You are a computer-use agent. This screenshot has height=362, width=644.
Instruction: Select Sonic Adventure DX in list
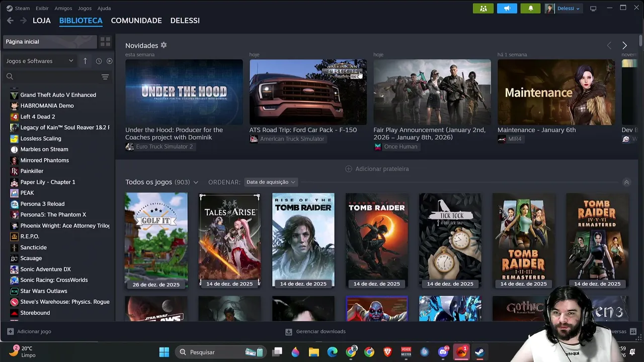pyautogui.click(x=45, y=269)
